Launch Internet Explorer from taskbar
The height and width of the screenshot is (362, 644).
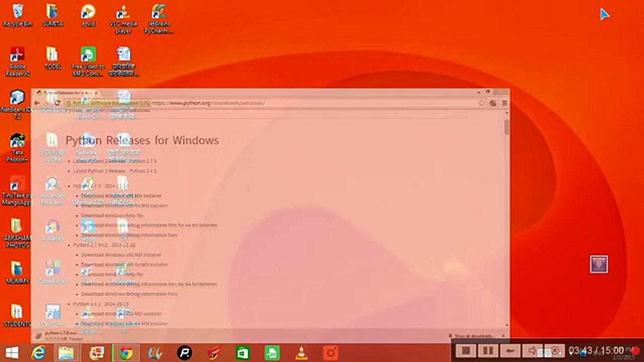39,353
